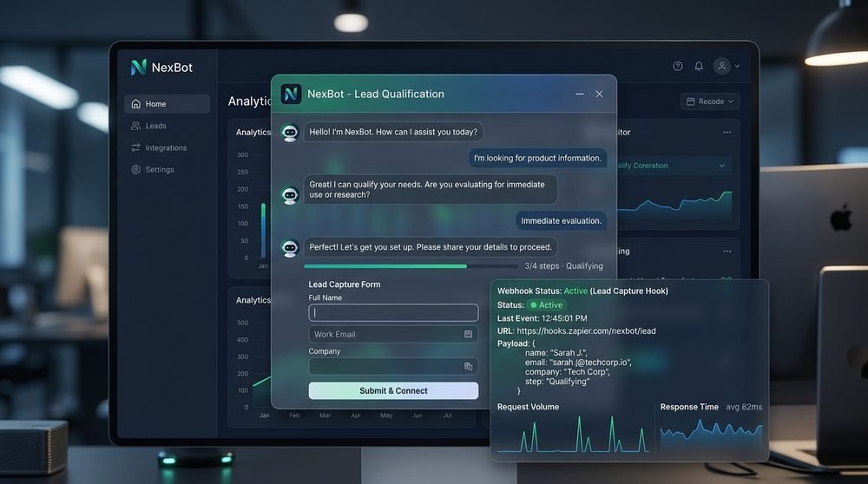
Task: Expand the Coreration dropdown
Action: click(674, 166)
